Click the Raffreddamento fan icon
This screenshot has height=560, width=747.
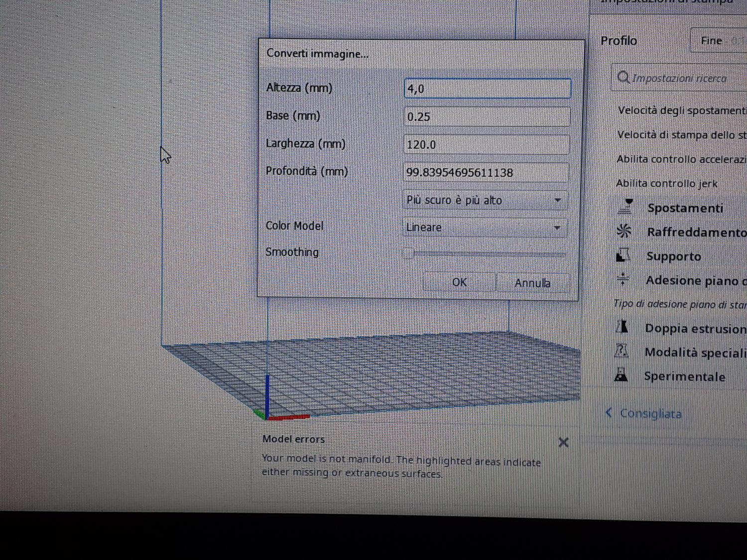pos(624,230)
